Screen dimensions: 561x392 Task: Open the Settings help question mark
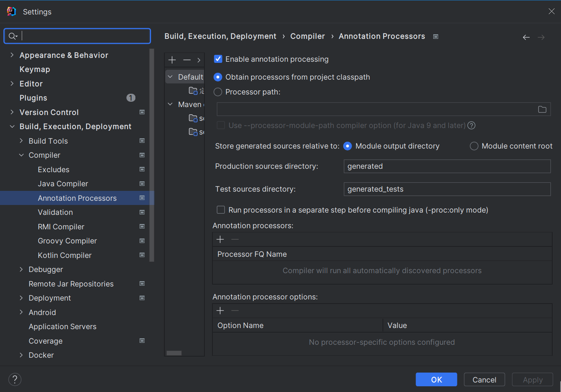[x=15, y=379]
